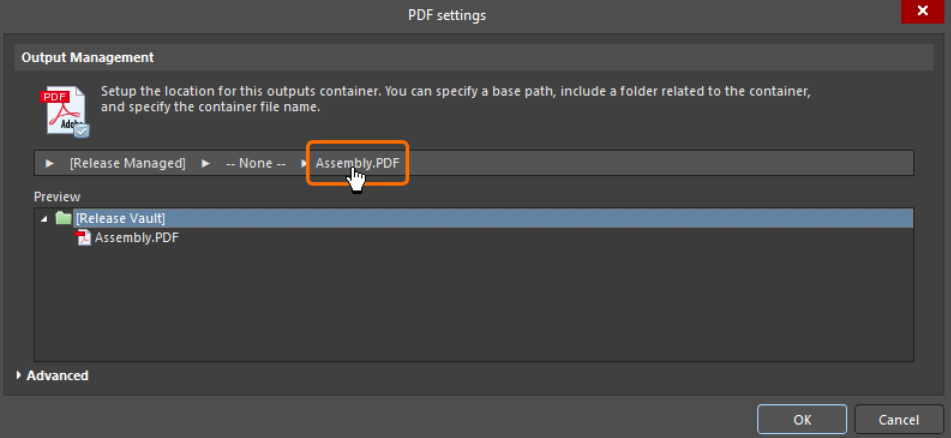Click the arrow before Assembly.PDF in the path bar

(304, 163)
